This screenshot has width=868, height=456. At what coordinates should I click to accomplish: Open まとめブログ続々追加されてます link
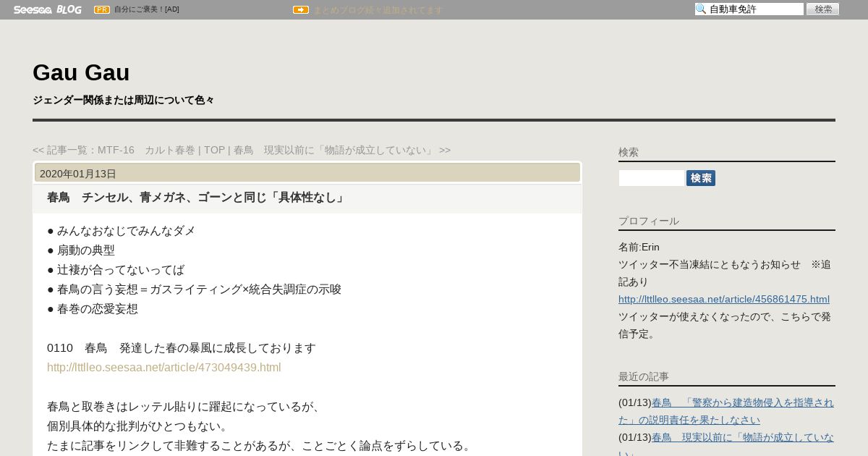378,10
